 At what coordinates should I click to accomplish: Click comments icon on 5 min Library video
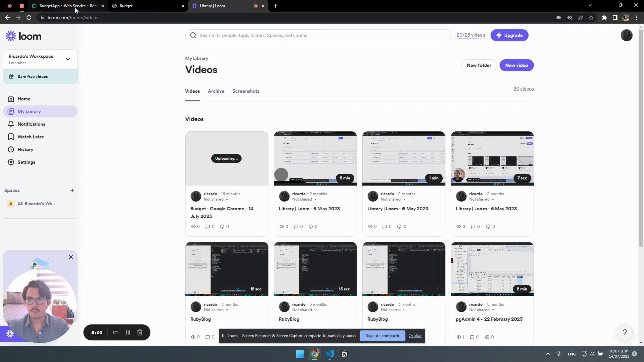point(296,227)
